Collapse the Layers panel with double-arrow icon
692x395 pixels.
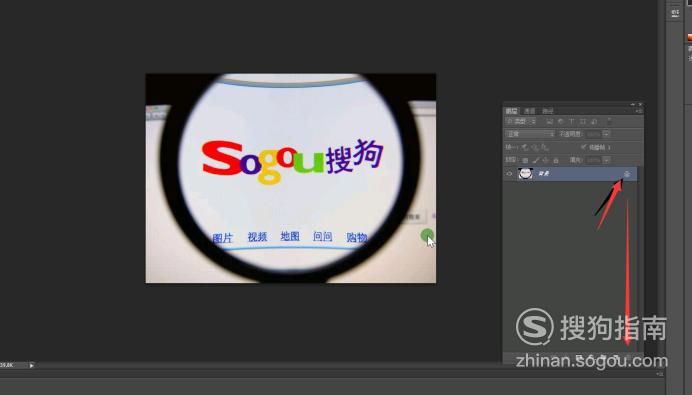click(x=632, y=105)
